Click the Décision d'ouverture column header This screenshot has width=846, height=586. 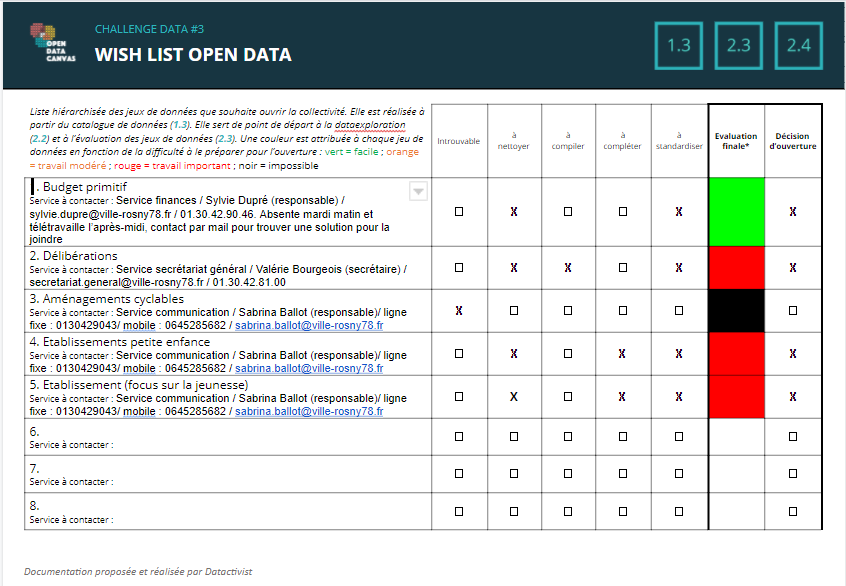(793, 141)
